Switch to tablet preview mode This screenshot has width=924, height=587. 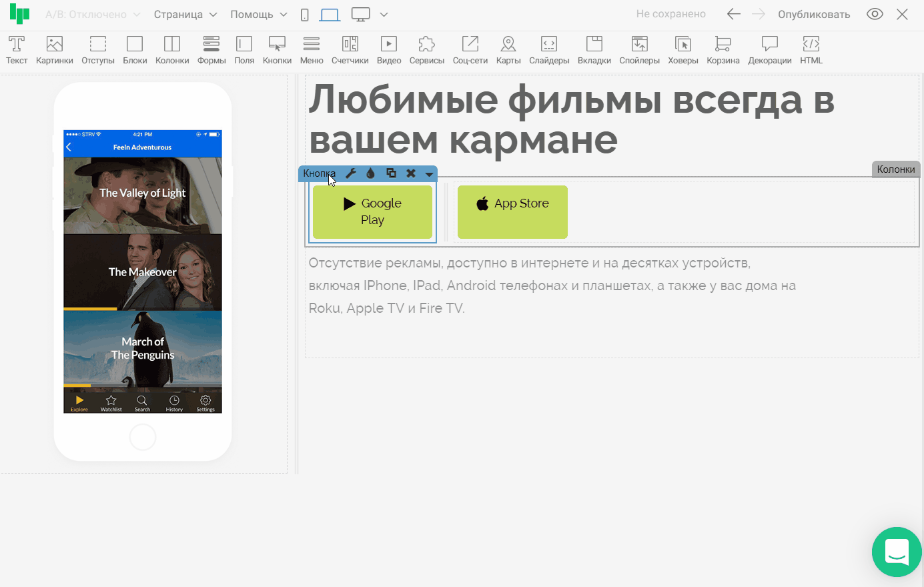coord(330,15)
